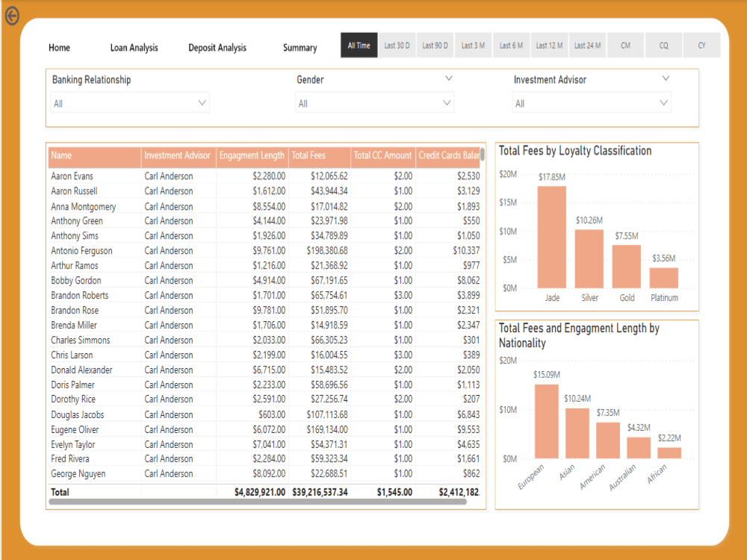747x560 pixels.
Task: Select the Last 6 M time filter
Action: click(511, 45)
